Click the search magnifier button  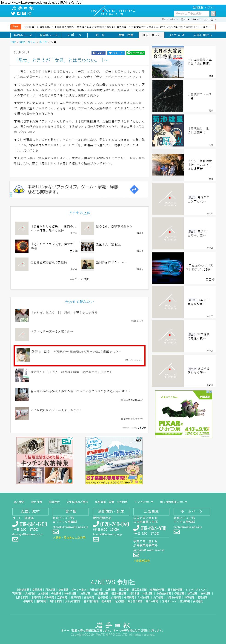213,14
